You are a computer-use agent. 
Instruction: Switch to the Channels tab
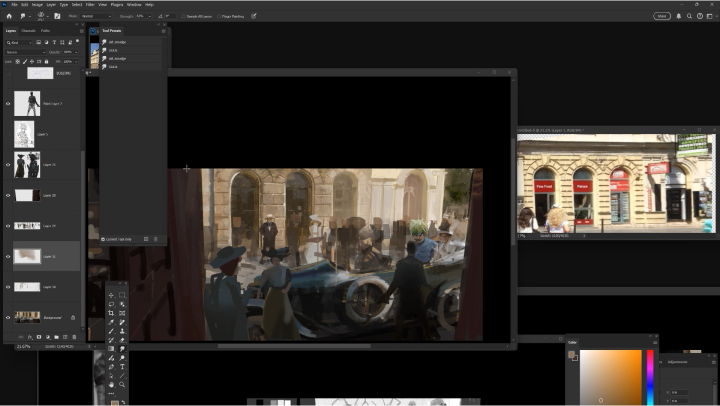click(28, 31)
